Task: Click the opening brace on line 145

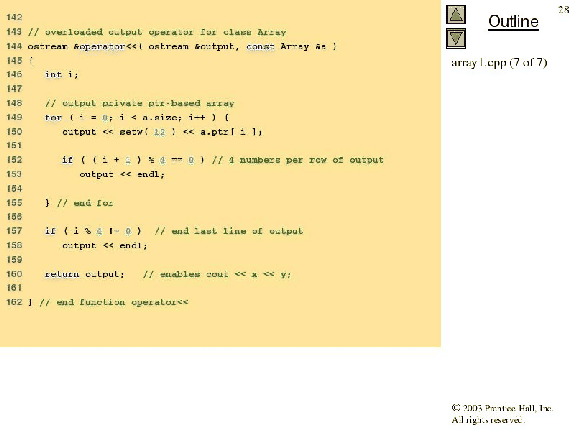Action: click(x=31, y=61)
